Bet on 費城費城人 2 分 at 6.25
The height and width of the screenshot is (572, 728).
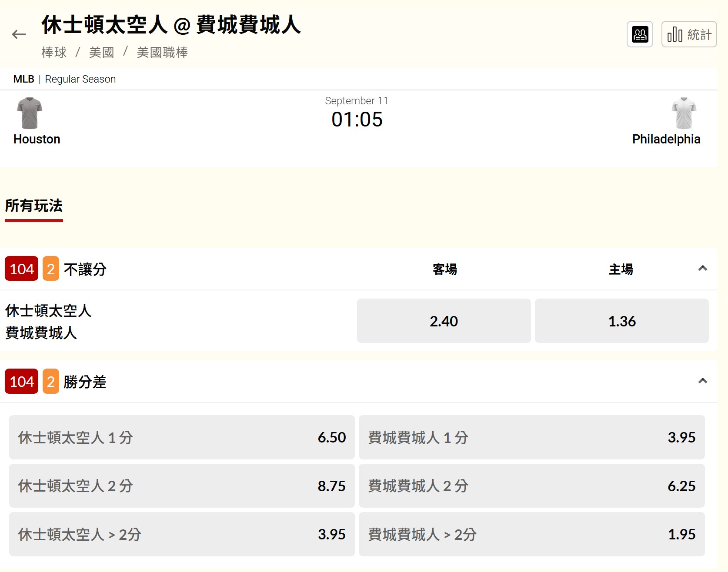(531, 486)
